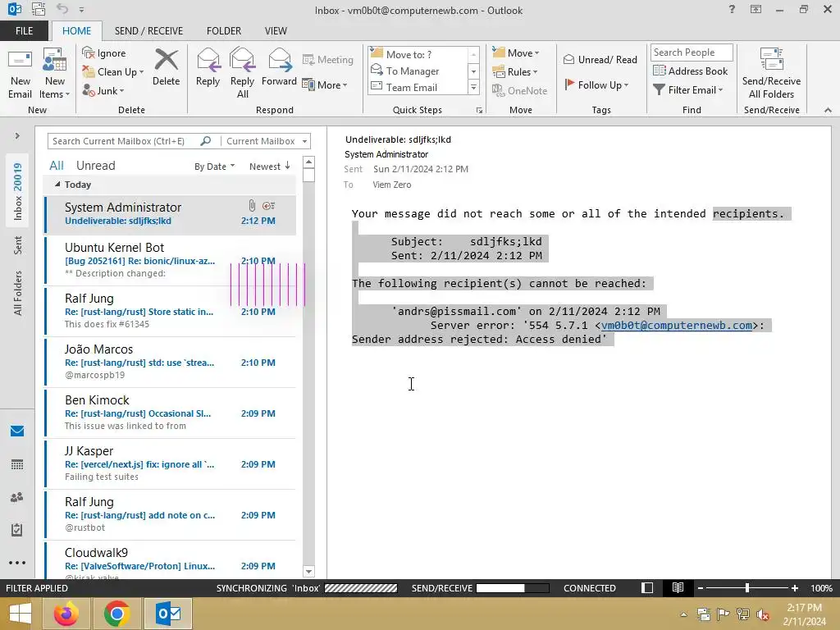Open the Filter Email dropdown

point(688,90)
